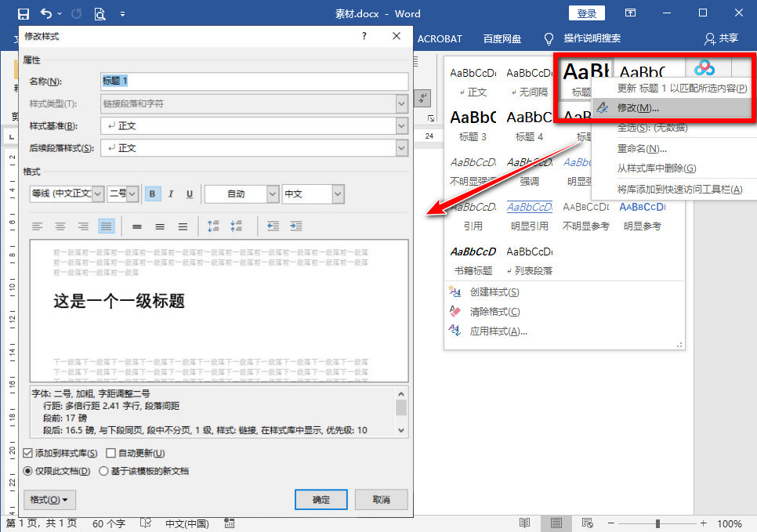Click the 登录 button in title bar
The image size is (757, 532).
point(586,13)
